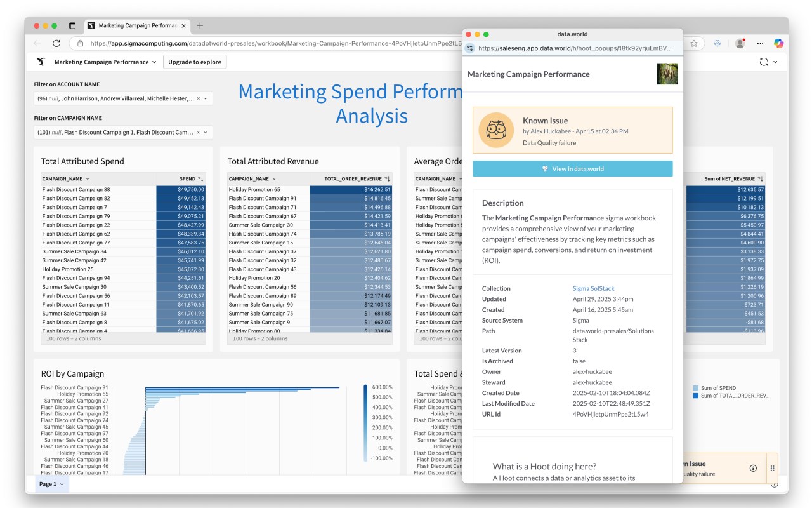Sort by the SPEND column sort icon
This screenshot has height=508, width=812.
tap(200, 179)
